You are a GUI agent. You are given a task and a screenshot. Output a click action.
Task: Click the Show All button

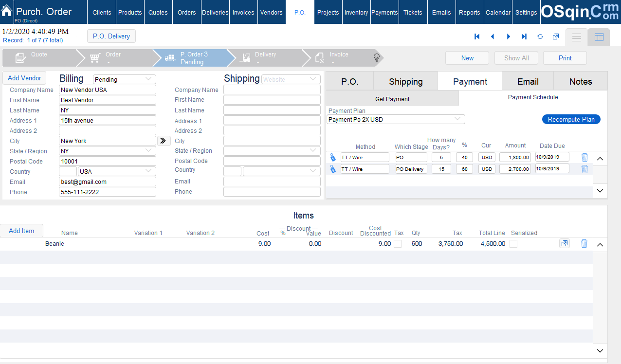pos(516,58)
